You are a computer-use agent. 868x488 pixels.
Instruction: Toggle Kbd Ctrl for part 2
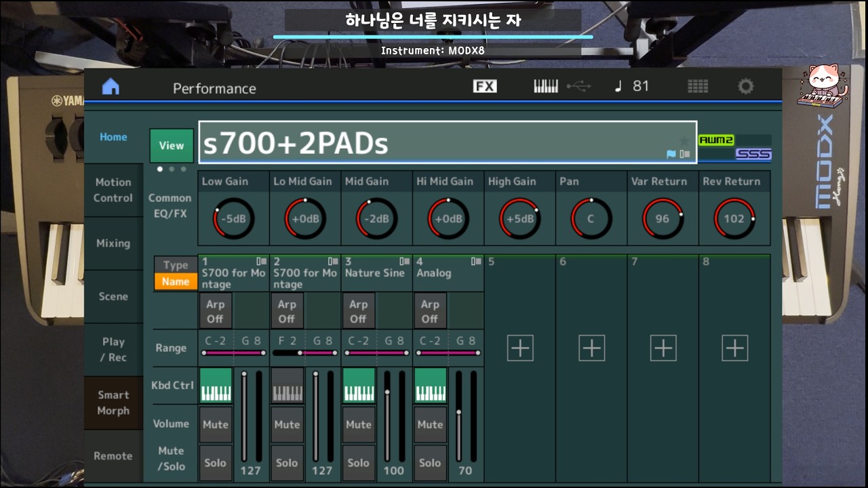(288, 386)
